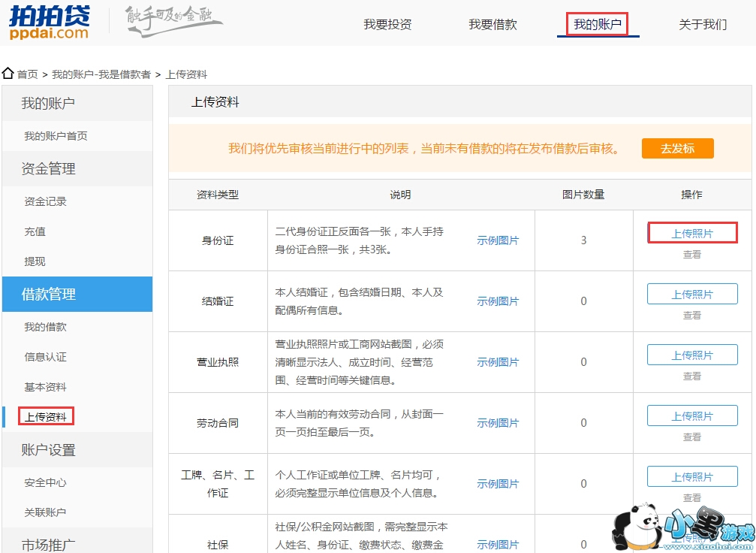Viewport: 756px width, 553px height.
Task: Select 充值 in the sidebar
Action: pos(35,231)
